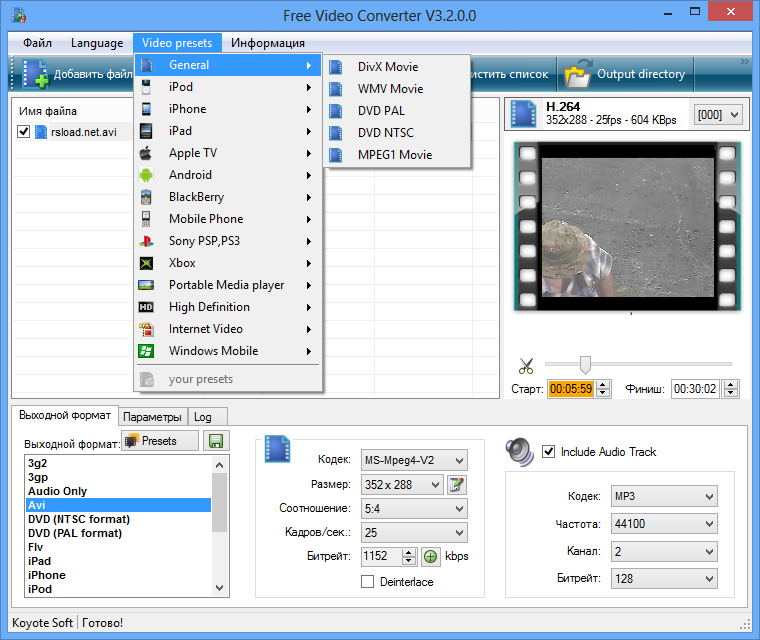Increase the Финиш time spinner
760x640 pixels.
pos(731,384)
